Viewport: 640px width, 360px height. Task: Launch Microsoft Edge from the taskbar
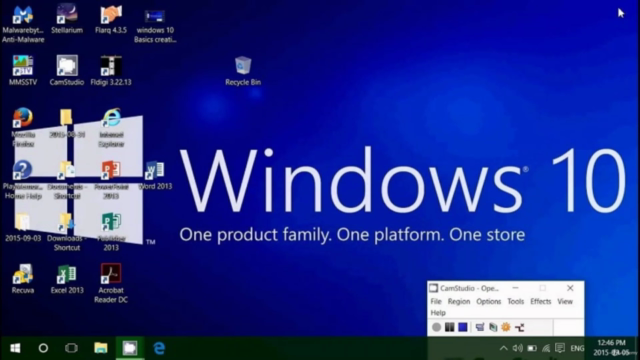[159, 348]
